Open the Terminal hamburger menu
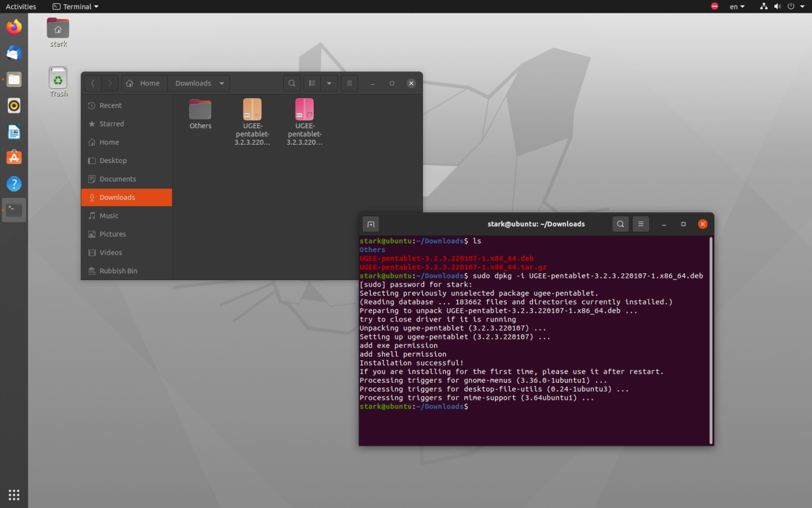Screen dimensions: 812x508 (x=641, y=224)
